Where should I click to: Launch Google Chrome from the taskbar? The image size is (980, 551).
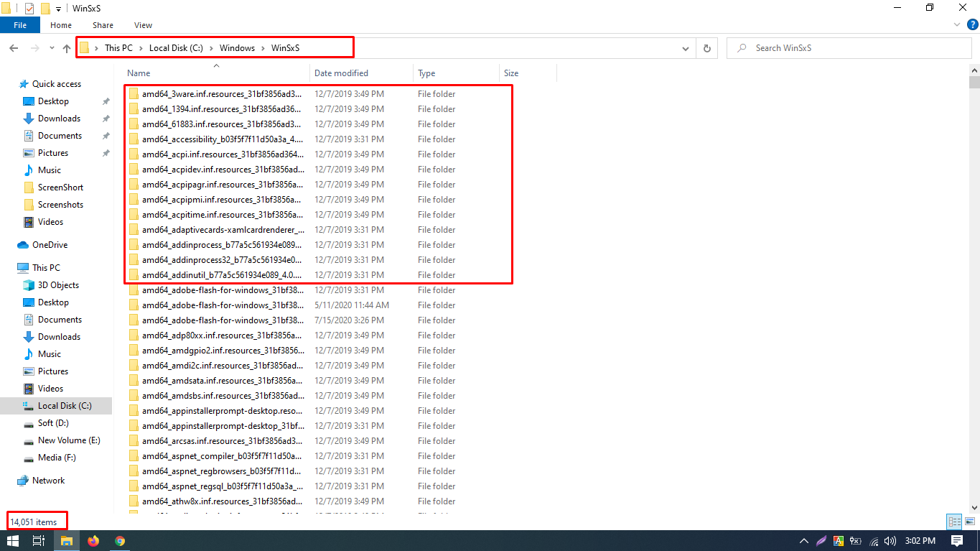[x=120, y=541]
